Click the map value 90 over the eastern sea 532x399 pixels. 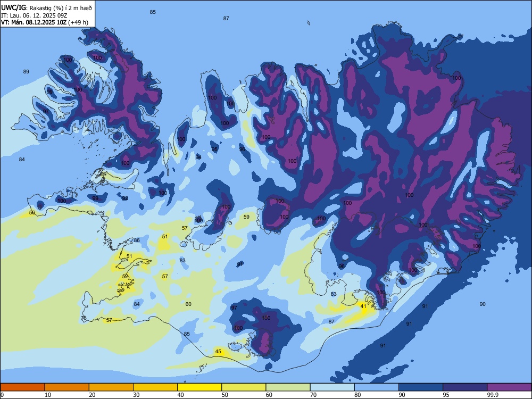[x=483, y=304]
